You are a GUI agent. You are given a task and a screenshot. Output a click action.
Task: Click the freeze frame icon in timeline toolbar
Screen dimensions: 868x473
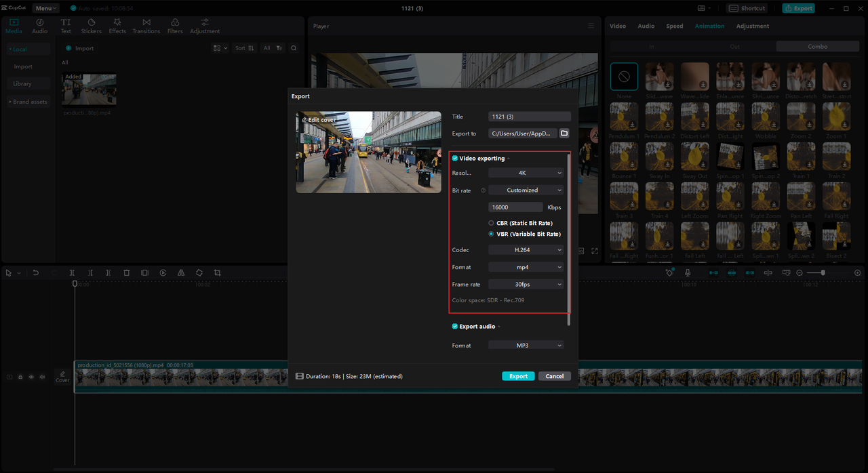144,272
